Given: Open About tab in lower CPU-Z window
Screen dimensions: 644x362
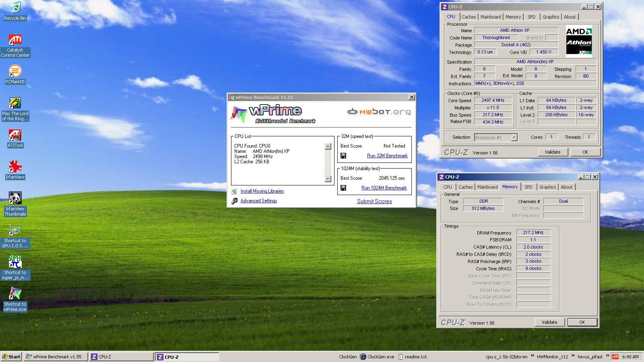Looking at the screenshot, I should pos(566,187).
